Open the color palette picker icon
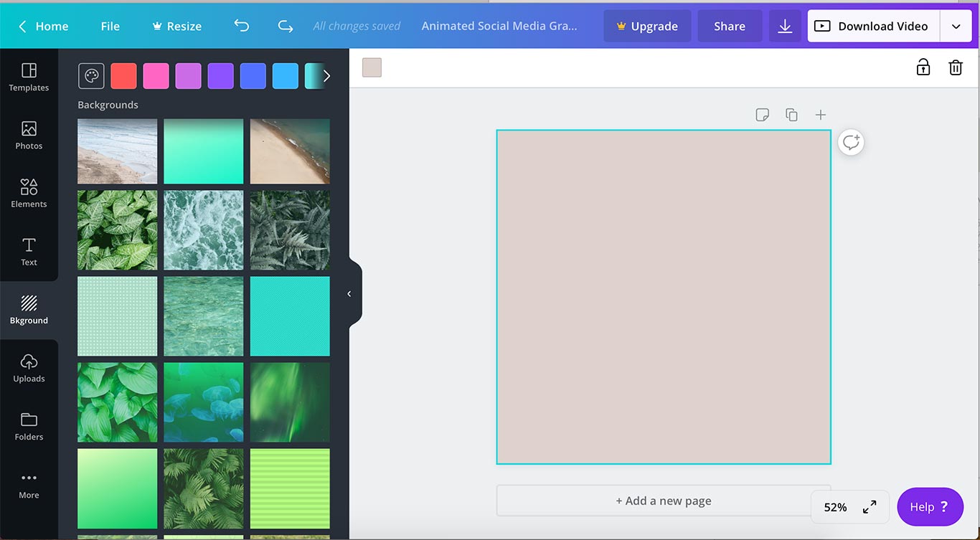 pos(91,75)
